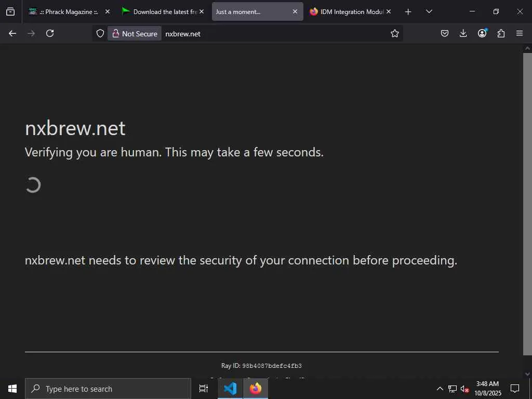Reload the current page

pos(50,33)
